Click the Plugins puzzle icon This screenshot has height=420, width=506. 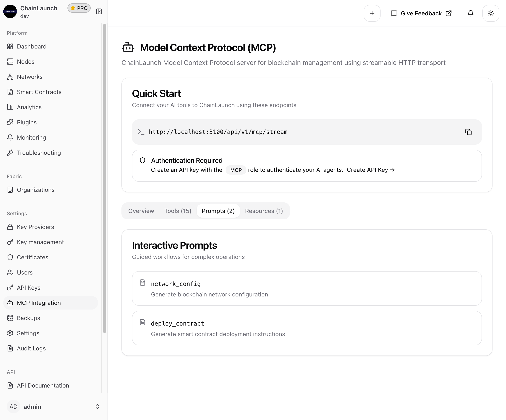click(10, 123)
